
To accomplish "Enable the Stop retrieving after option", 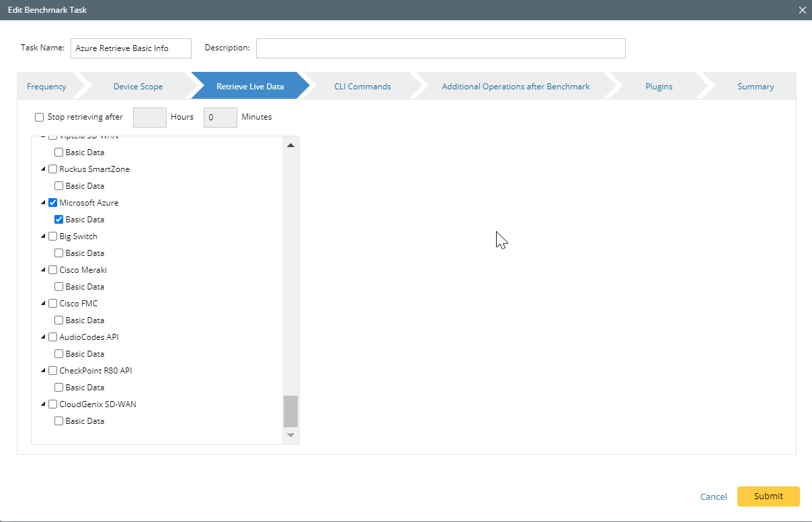I will 39,117.
